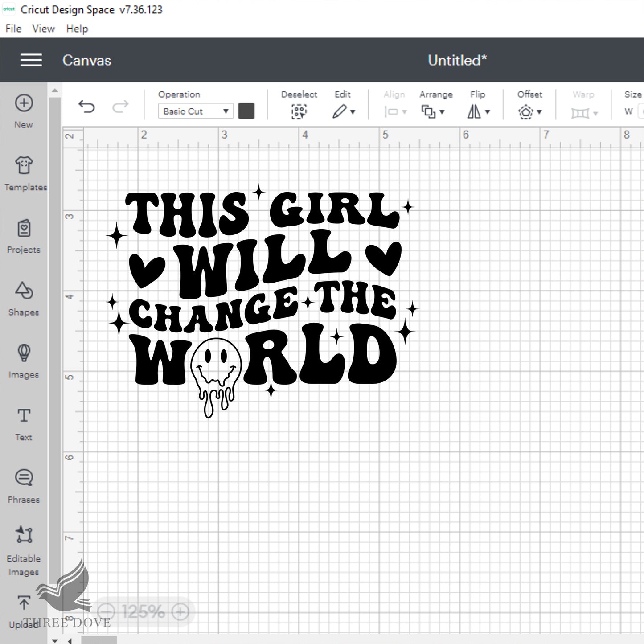Undo the last action
Screen dimensions: 644x644
(86, 107)
